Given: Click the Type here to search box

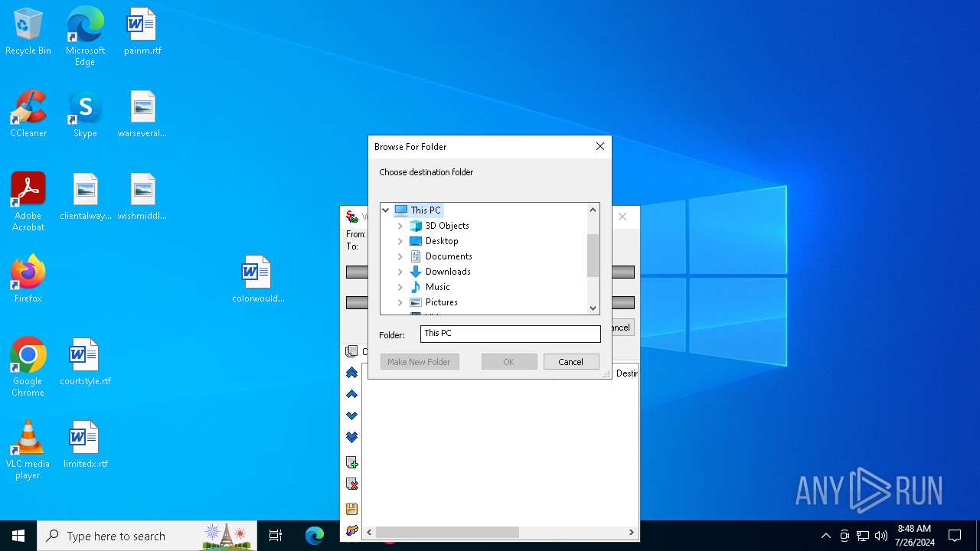Looking at the screenshot, I should (147, 536).
